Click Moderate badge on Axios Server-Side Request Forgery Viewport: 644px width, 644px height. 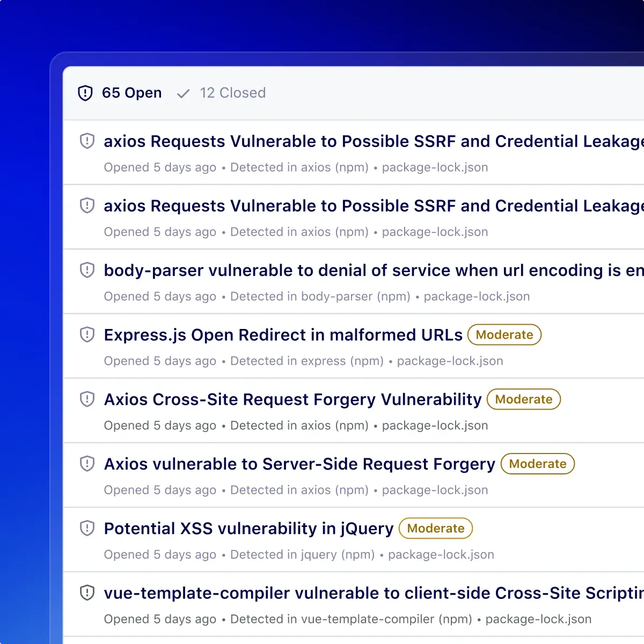tap(538, 464)
